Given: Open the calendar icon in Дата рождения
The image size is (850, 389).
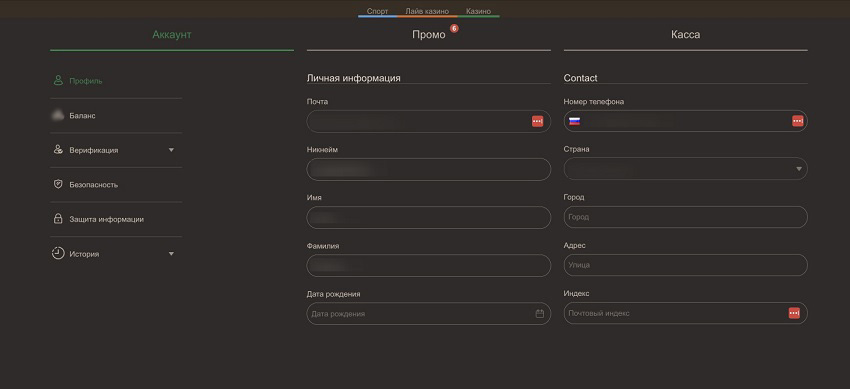Looking at the screenshot, I should [539, 313].
